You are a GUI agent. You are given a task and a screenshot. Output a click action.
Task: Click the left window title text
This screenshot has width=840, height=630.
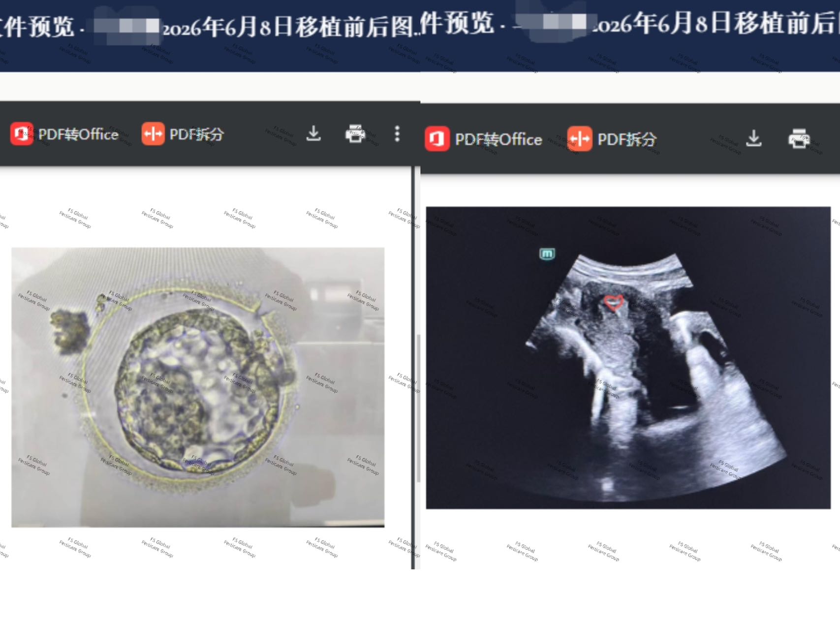click(x=210, y=27)
